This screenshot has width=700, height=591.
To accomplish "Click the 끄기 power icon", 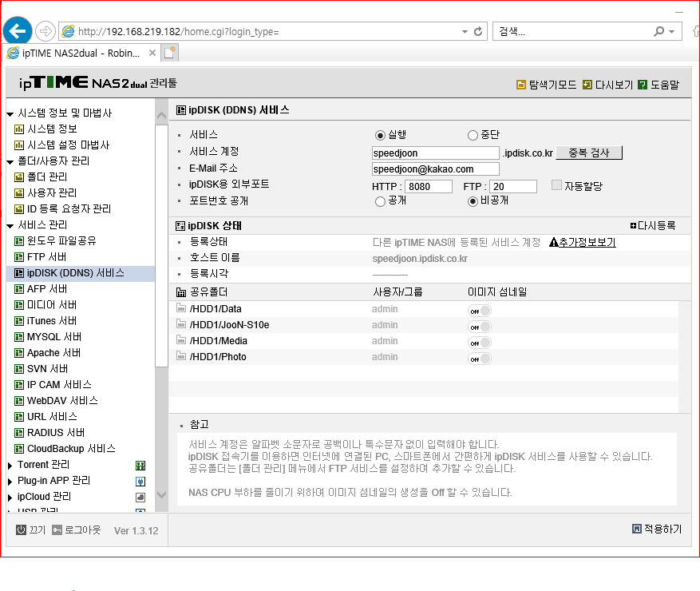I will point(21,530).
